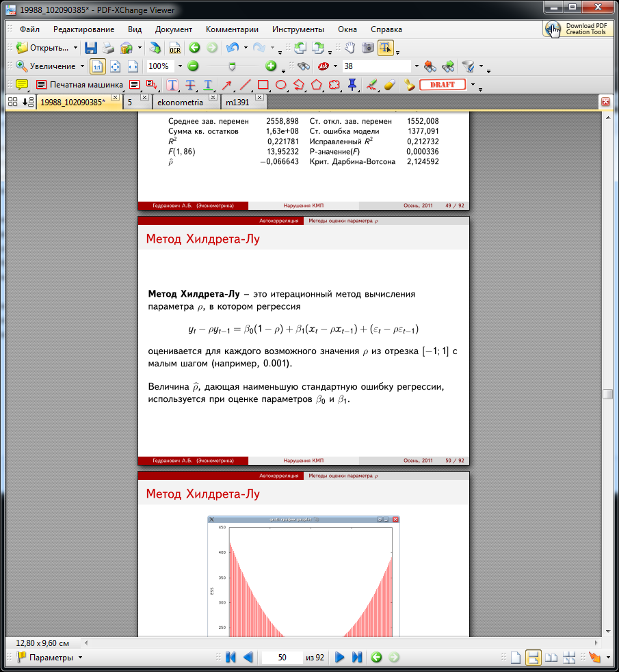The width and height of the screenshot is (619, 672).
Task: Select the Cloud annotation tool
Action: click(334, 85)
